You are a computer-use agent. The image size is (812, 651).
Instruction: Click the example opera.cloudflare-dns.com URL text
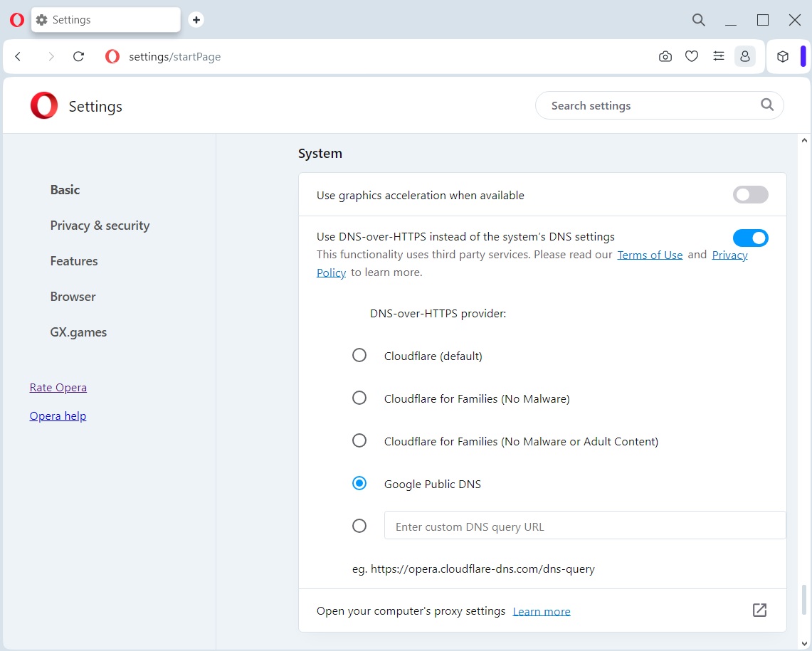click(x=473, y=568)
